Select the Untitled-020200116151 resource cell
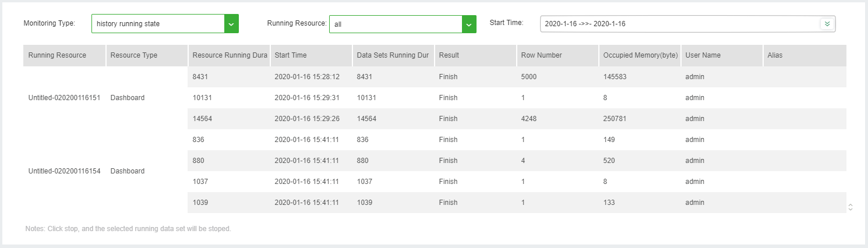868x248 pixels. coord(64,98)
